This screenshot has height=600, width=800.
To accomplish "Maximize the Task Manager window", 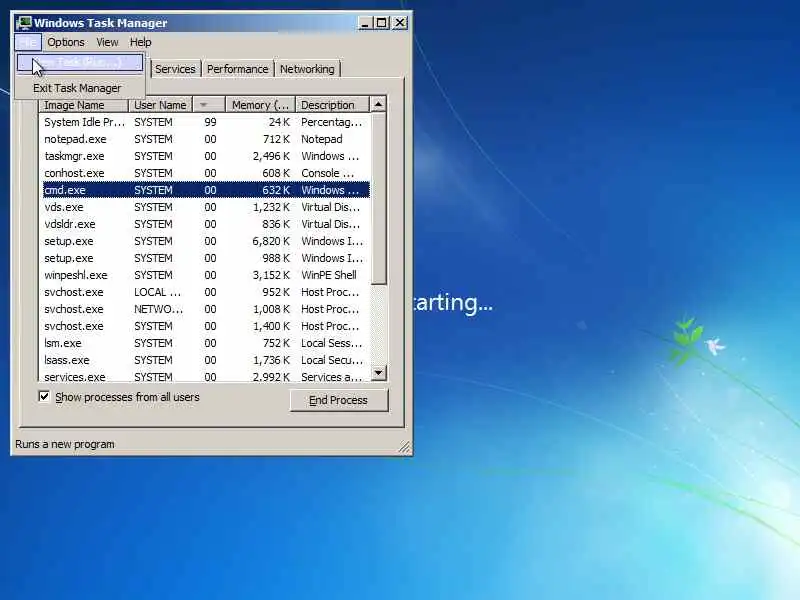I will (382, 23).
